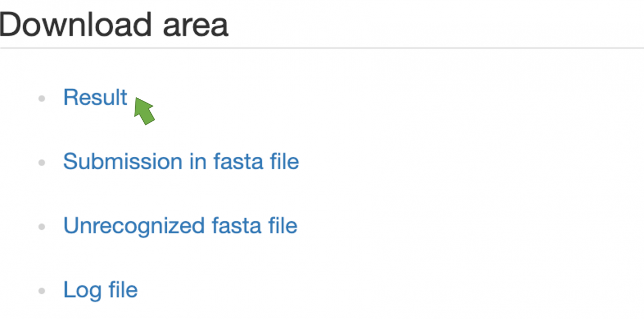Select the Download area heading
644x319 pixels.
[114, 24]
